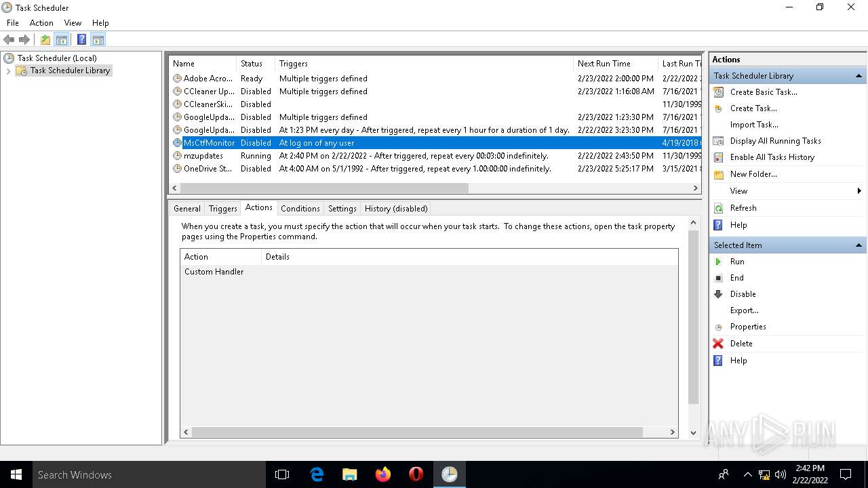Click the blue Help toolbar icon

[81, 40]
